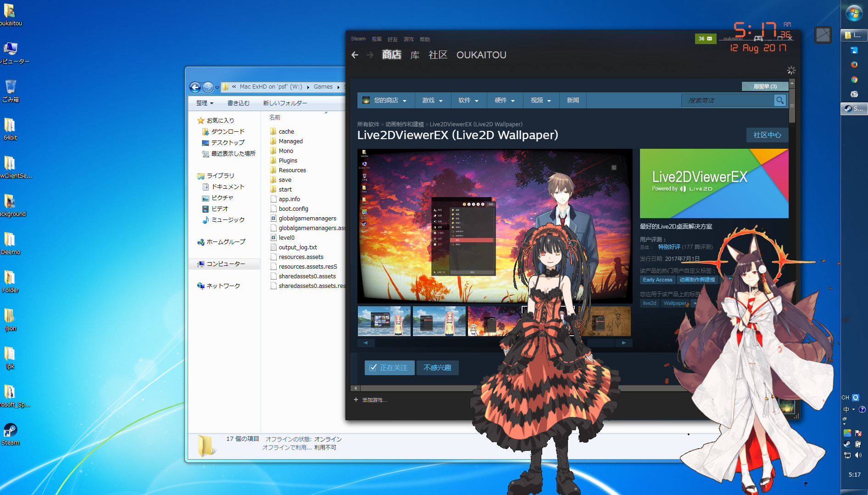Enter Big Picture mode via controller icon

[x=758, y=39]
